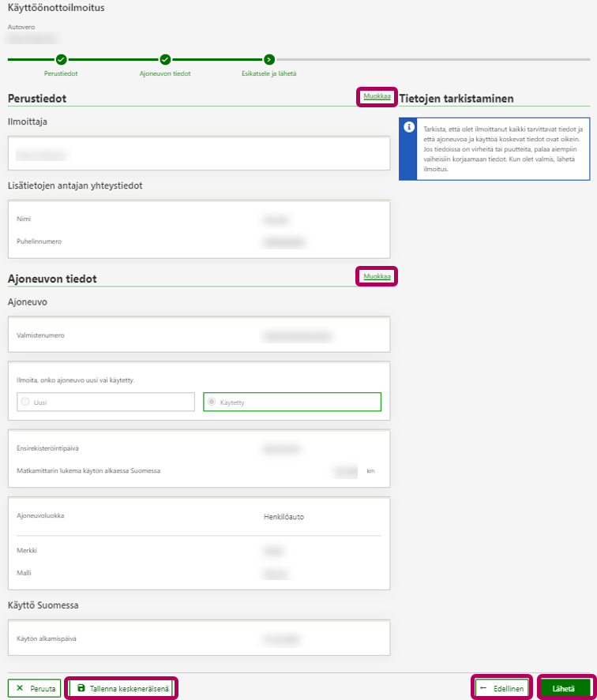Image resolution: width=597 pixels, height=700 pixels.
Task: Select the Uusi radio button
Action: point(26,402)
